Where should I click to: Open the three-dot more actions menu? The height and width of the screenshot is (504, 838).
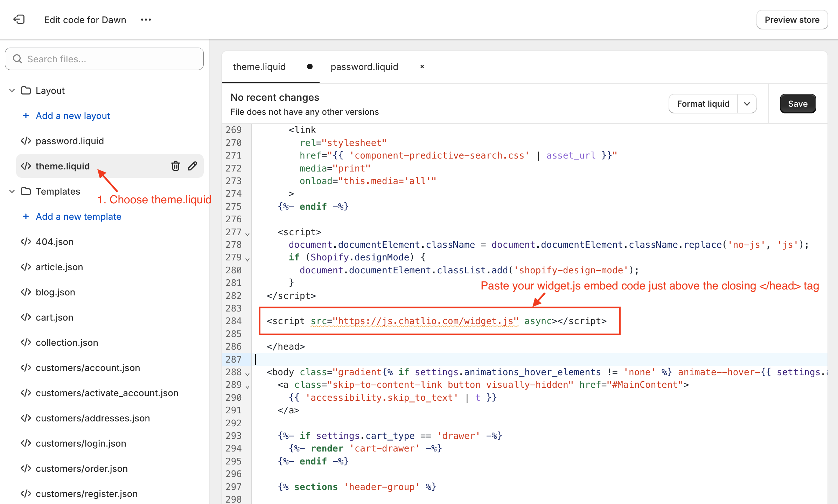coord(146,20)
